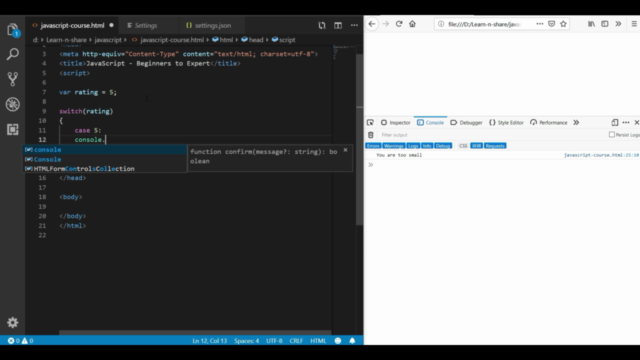Expand browser toolbar overflow chevron
The height and width of the screenshot is (360, 640).
(x=618, y=24)
